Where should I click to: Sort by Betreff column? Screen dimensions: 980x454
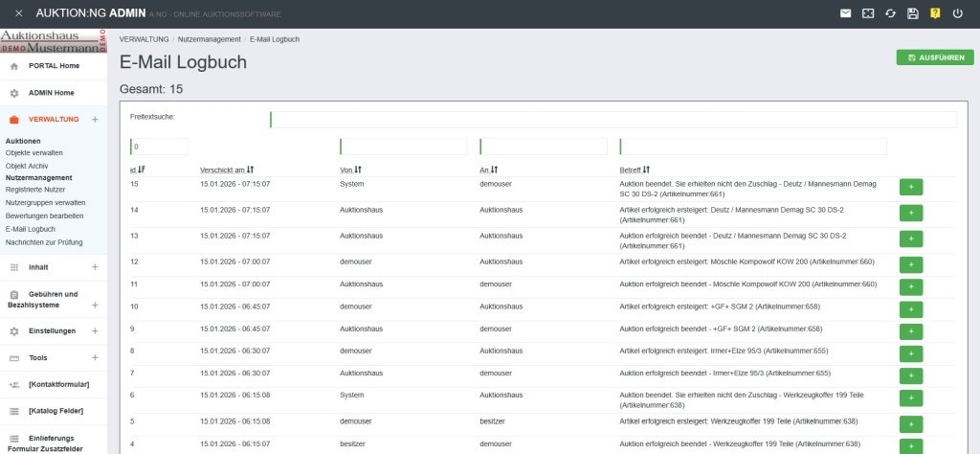(635, 170)
